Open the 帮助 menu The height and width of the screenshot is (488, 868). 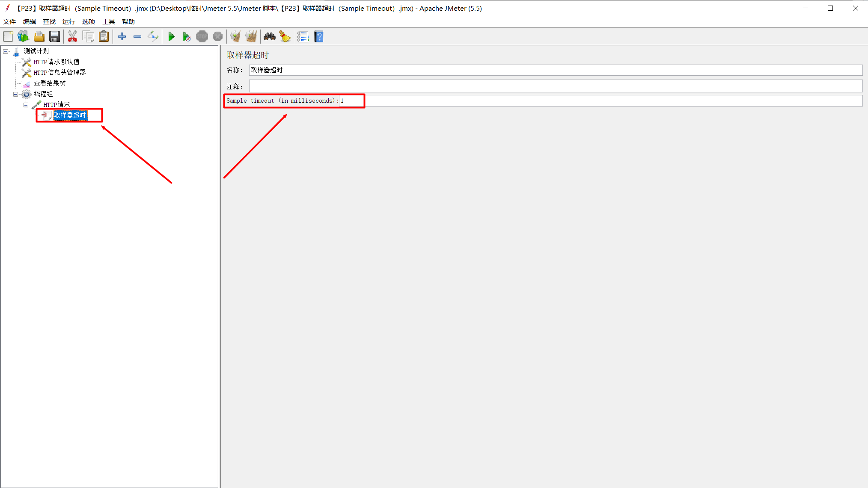(x=128, y=21)
